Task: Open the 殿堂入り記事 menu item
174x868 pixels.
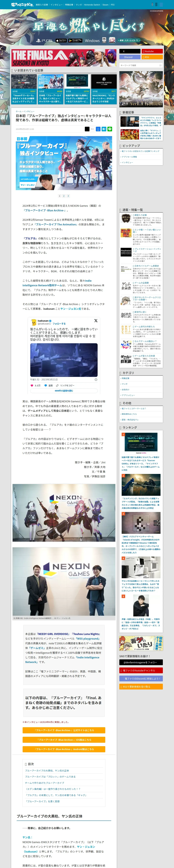Action: point(42,5)
